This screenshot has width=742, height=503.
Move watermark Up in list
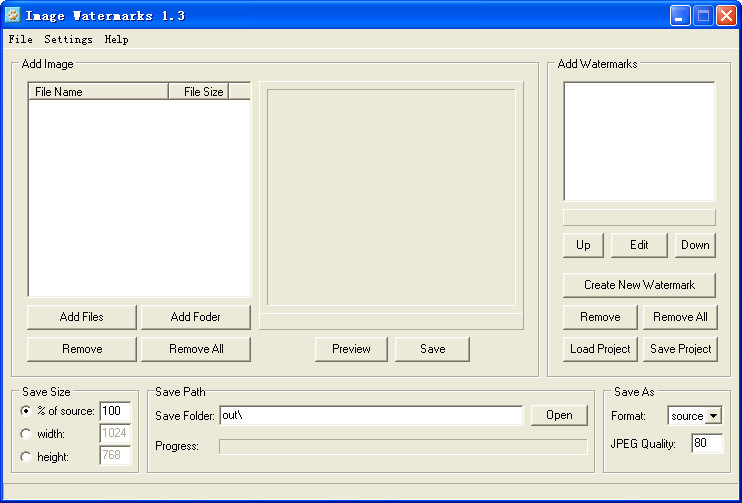click(x=583, y=245)
